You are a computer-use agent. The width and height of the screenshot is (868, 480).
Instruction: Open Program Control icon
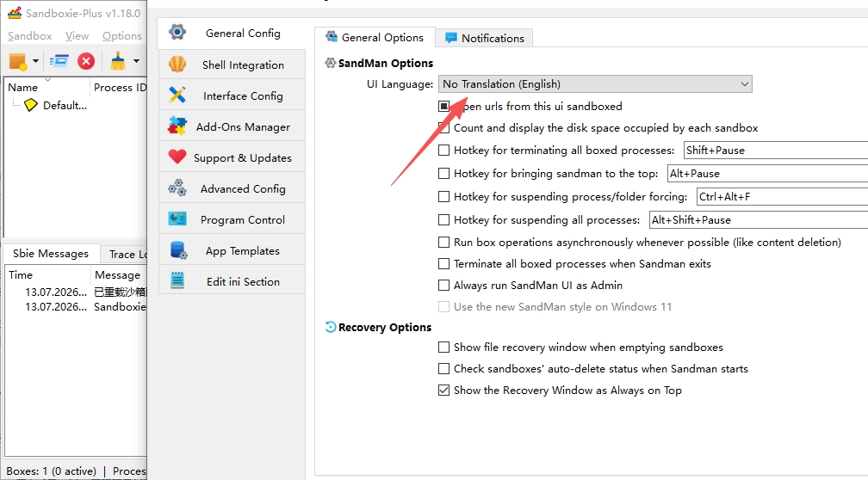[x=177, y=219]
